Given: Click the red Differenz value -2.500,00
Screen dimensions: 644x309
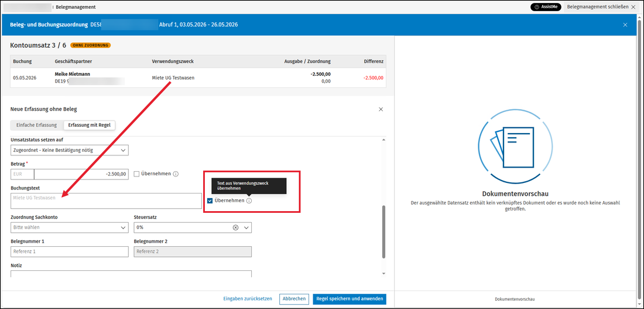Looking at the screenshot, I should coord(374,77).
